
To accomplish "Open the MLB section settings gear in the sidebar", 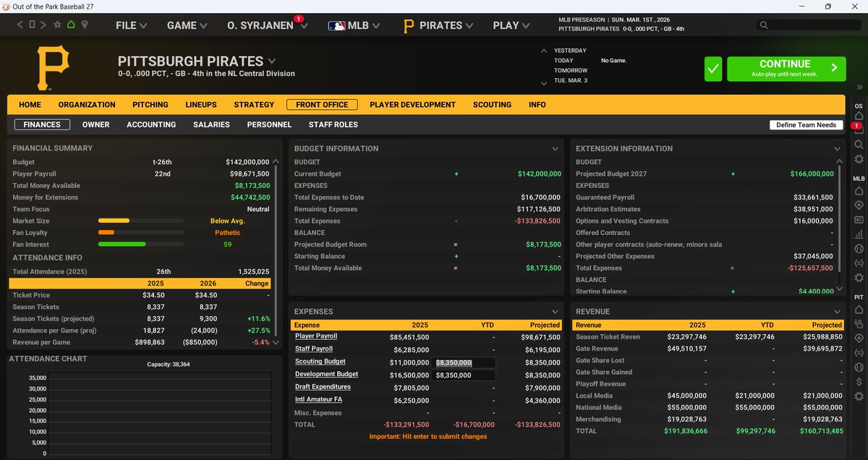I will pos(859,278).
